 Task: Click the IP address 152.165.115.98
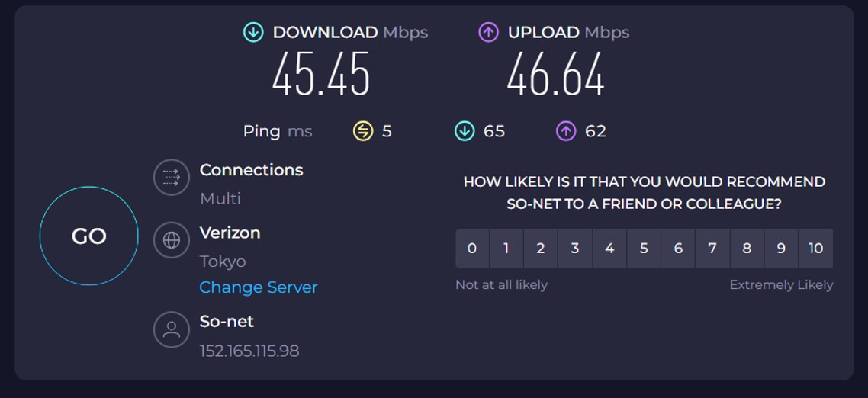[249, 351]
